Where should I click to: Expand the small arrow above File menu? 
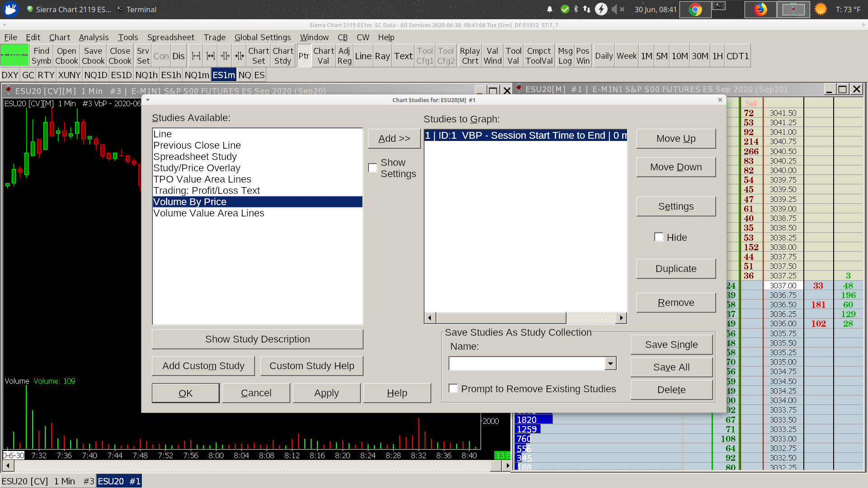click(x=5, y=25)
